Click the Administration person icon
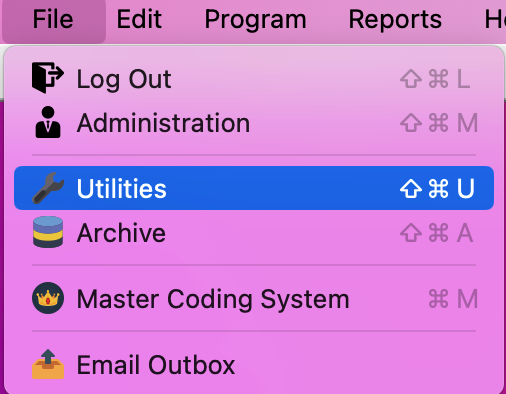 tap(48, 122)
